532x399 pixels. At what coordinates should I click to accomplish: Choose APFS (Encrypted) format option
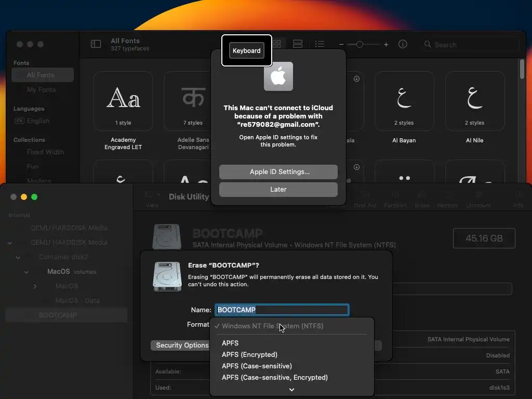[x=292, y=354]
